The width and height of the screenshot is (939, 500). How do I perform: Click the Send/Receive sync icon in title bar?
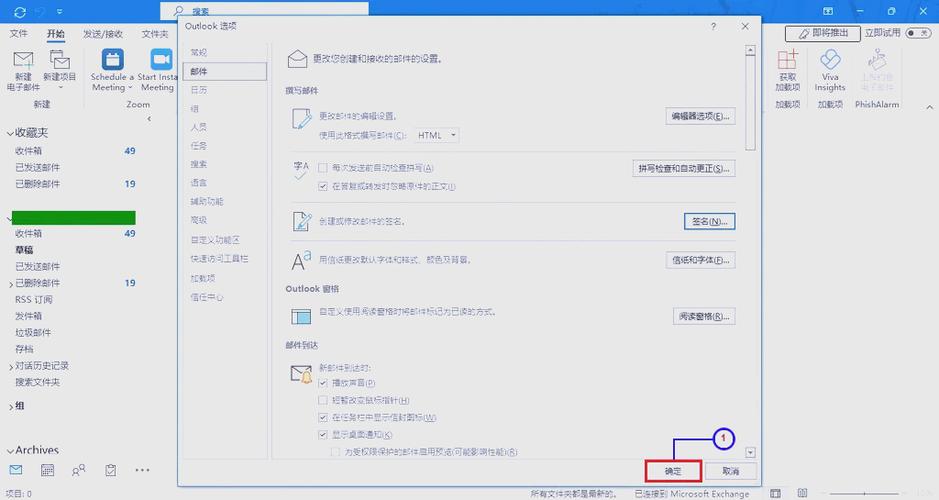click(20, 11)
